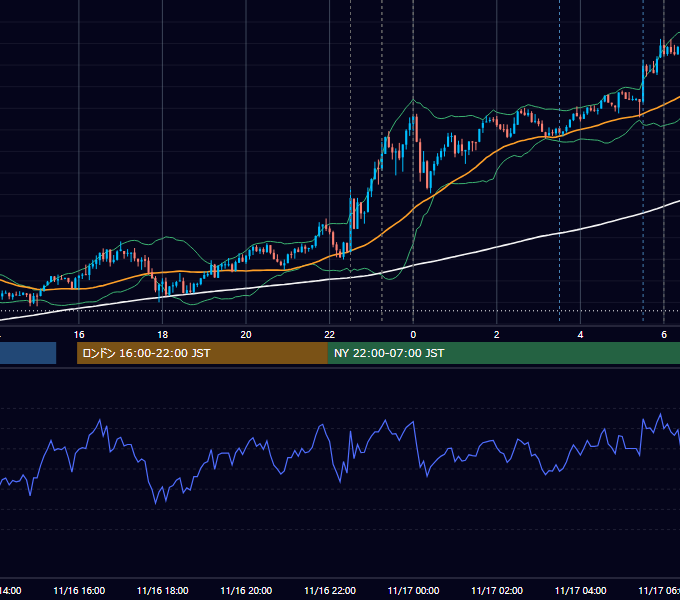Click the 11/16 18:00 date label
The height and width of the screenshot is (600, 680).
pos(163,591)
